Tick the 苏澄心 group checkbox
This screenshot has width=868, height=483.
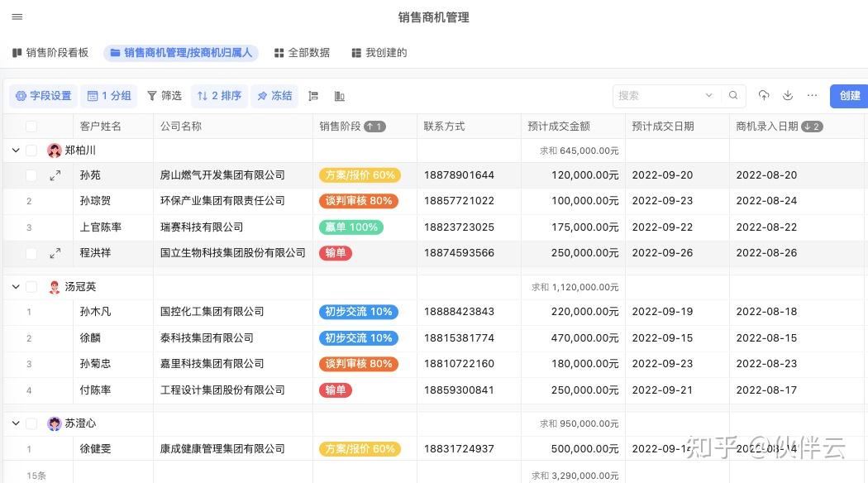pos(31,423)
